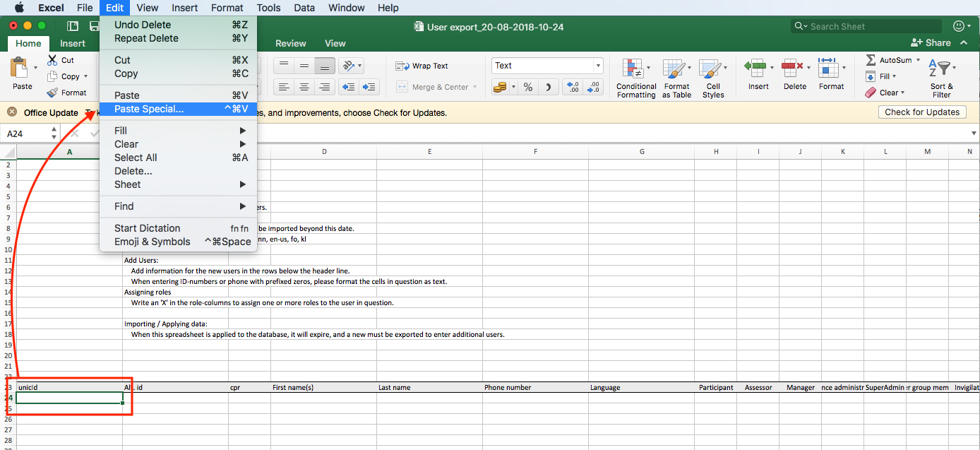
Task: Open the Fill submenu in Edit menu
Action: [x=179, y=131]
